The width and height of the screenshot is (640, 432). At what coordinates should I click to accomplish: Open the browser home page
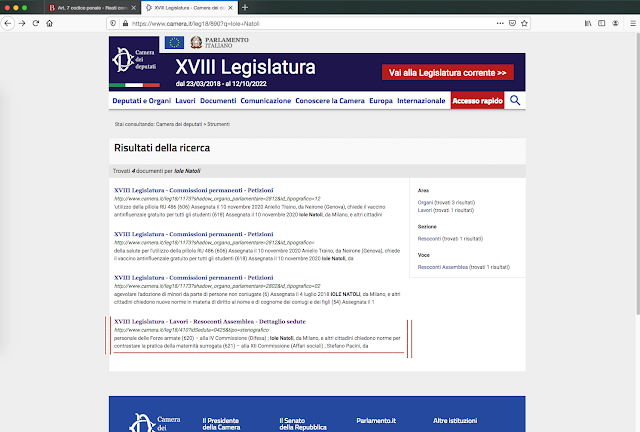coord(49,23)
